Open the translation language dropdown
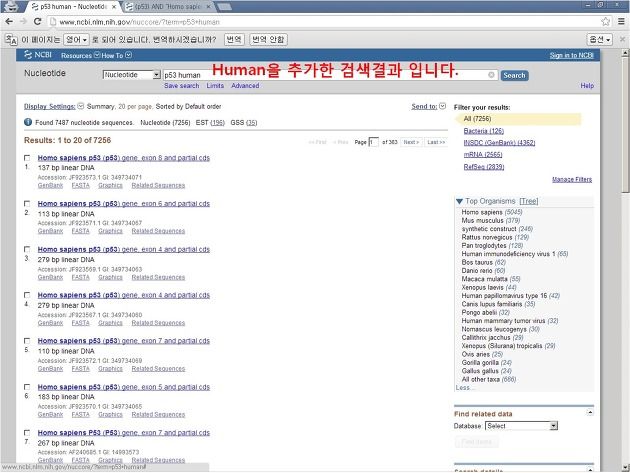Screen dimensions: 630x473 [76, 39]
